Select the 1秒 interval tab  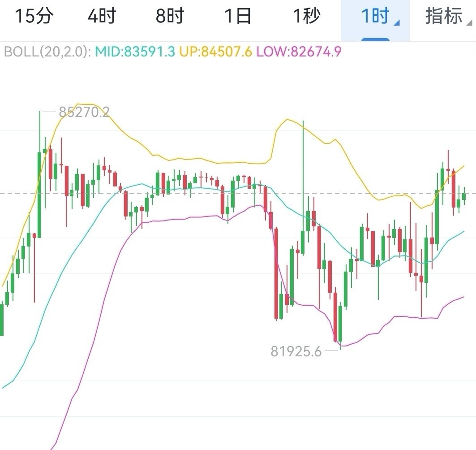point(306,17)
